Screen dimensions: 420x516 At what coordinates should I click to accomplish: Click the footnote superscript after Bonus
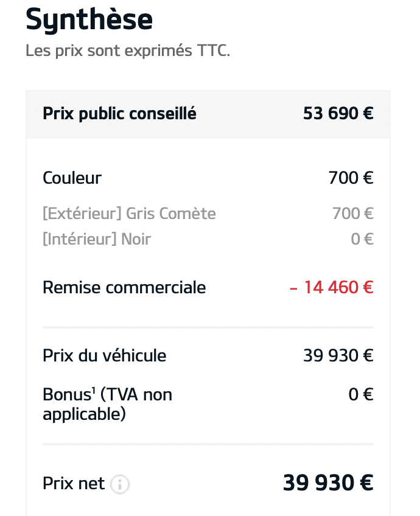pyautogui.click(x=93, y=391)
